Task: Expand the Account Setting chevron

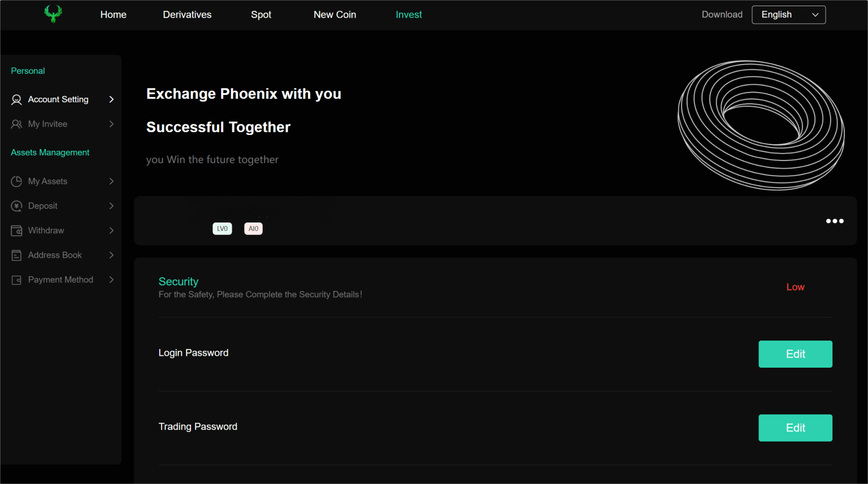Action: pos(111,99)
